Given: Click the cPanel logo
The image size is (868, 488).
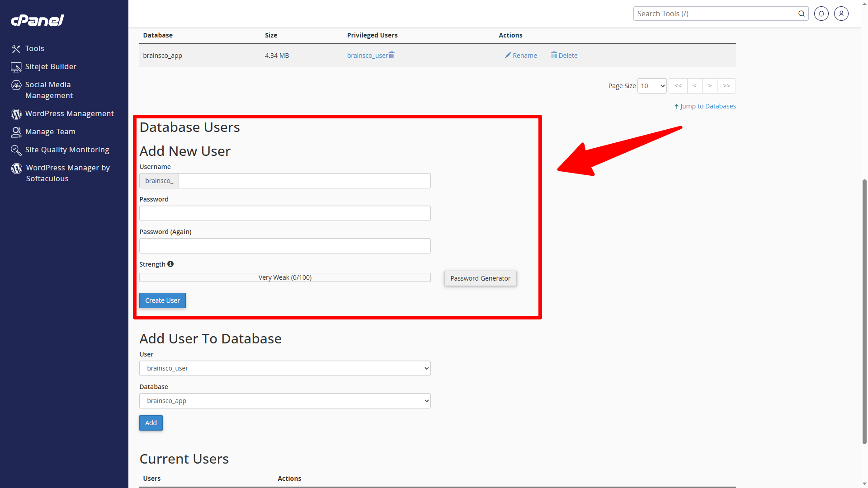Looking at the screenshot, I should [x=38, y=20].
